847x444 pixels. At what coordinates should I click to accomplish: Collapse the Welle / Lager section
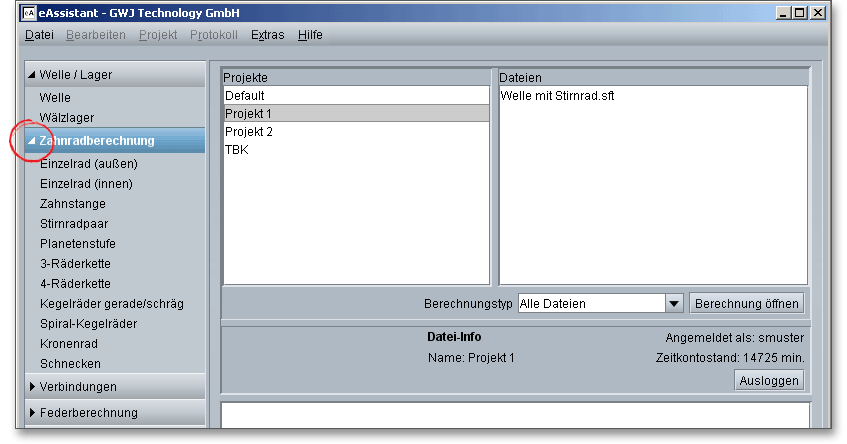32,74
